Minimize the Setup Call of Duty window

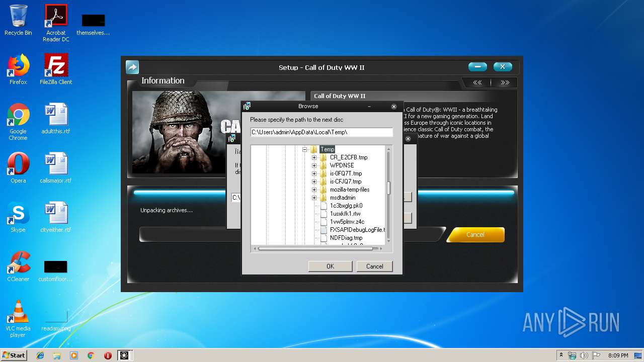click(x=477, y=67)
